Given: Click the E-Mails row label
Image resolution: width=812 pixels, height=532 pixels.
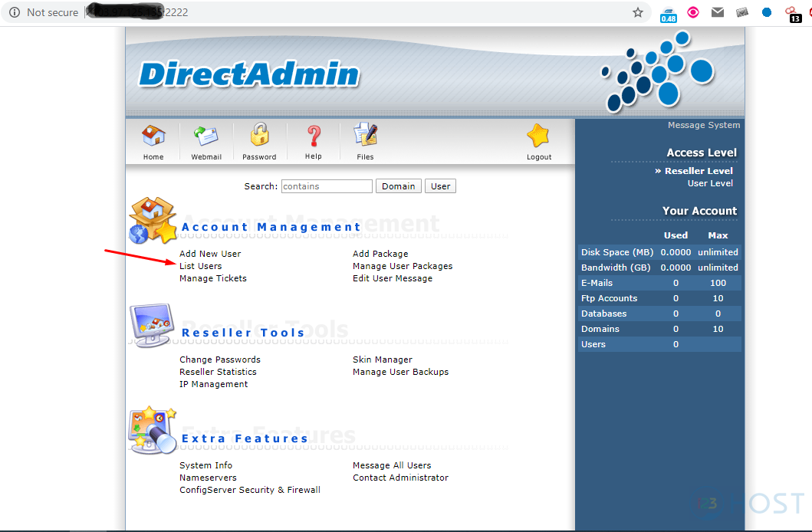Looking at the screenshot, I should click(x=597, y=283).
